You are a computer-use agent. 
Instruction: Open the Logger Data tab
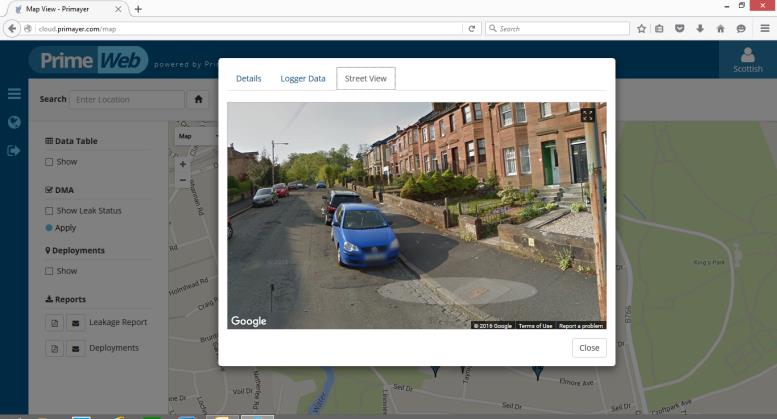click(303, 78)
